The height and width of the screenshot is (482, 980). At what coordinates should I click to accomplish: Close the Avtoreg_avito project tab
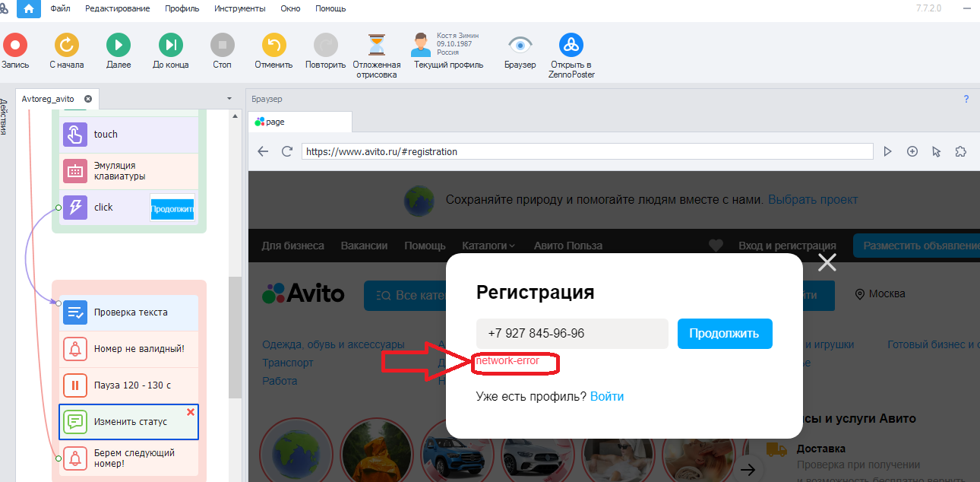pyautogui.click(x=88, y=99)
